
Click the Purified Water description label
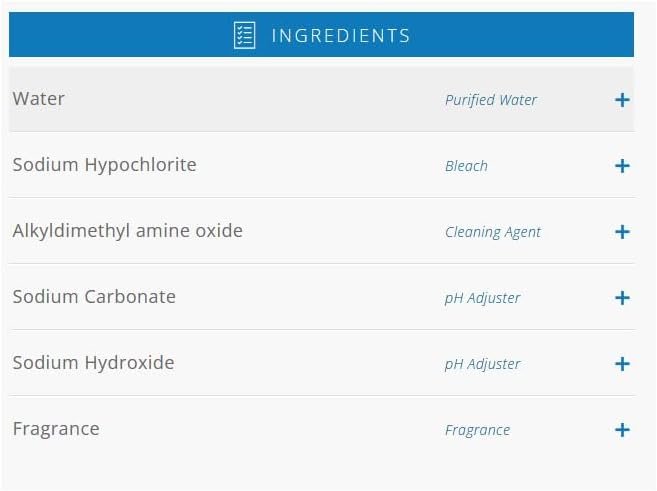tap(490, 100)
